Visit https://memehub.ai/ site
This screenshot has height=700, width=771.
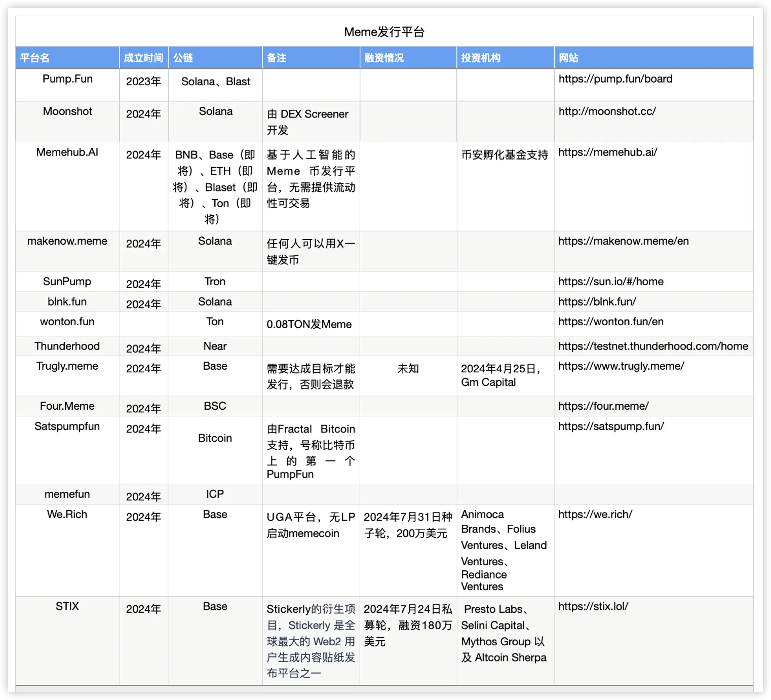606,152
